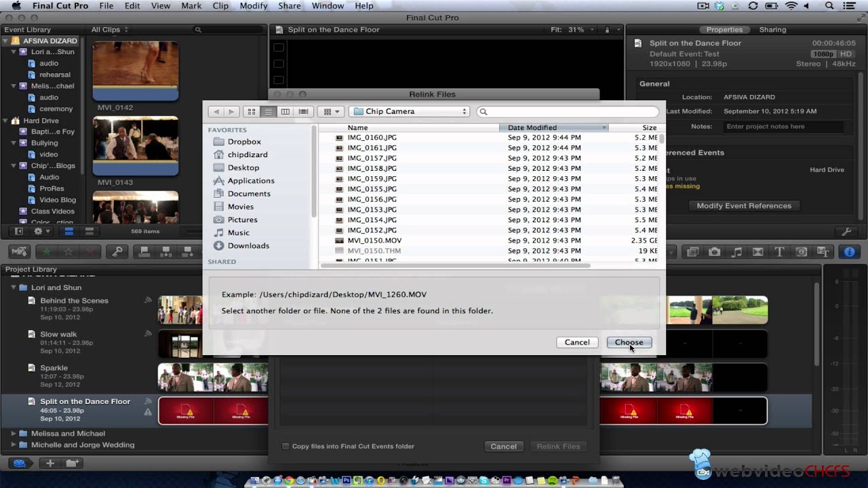Screen dimensions: 868x488
Task: Click the wrench icon in the inspector
Action: (x=847, y=232)
